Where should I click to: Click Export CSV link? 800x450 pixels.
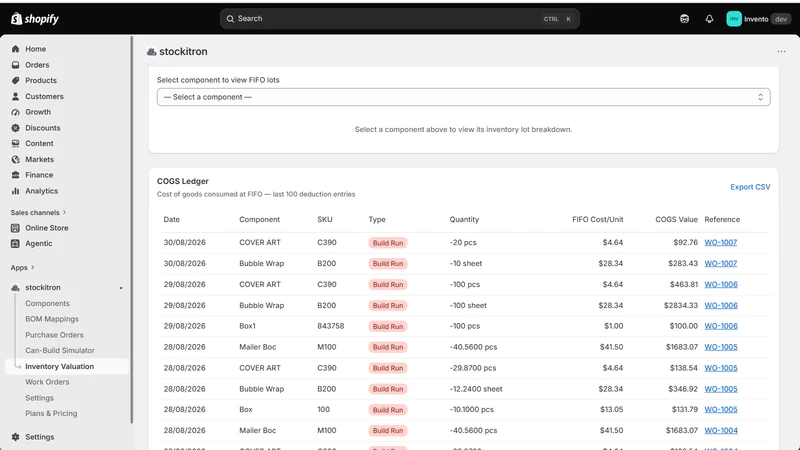point(750,187)
